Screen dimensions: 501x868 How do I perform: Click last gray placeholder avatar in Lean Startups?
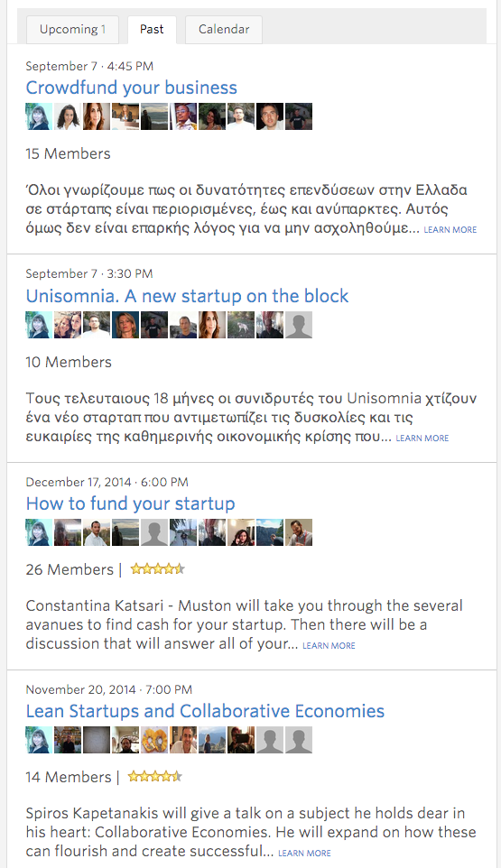tap(299, 740)
